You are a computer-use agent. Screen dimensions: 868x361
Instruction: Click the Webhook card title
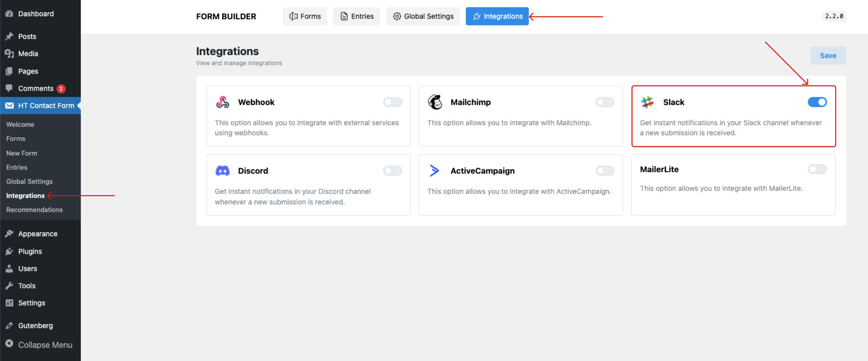coord(256,102)
